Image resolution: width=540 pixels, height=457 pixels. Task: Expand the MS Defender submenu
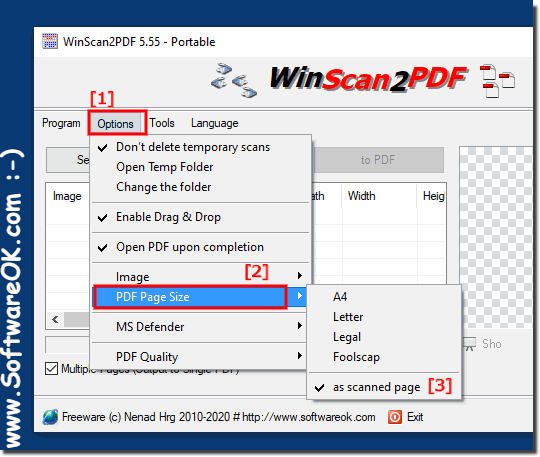click(x=200, y=326)
